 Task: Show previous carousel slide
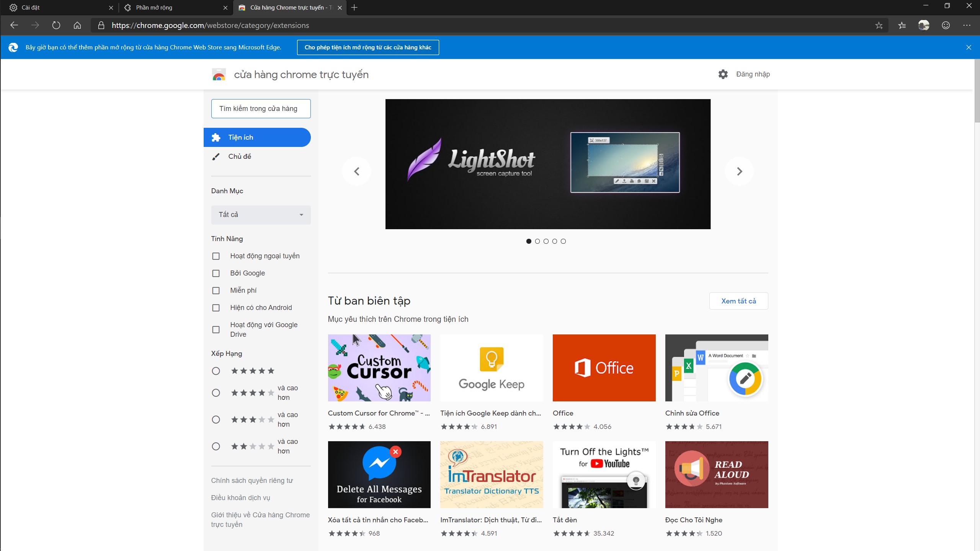point(356,171)
